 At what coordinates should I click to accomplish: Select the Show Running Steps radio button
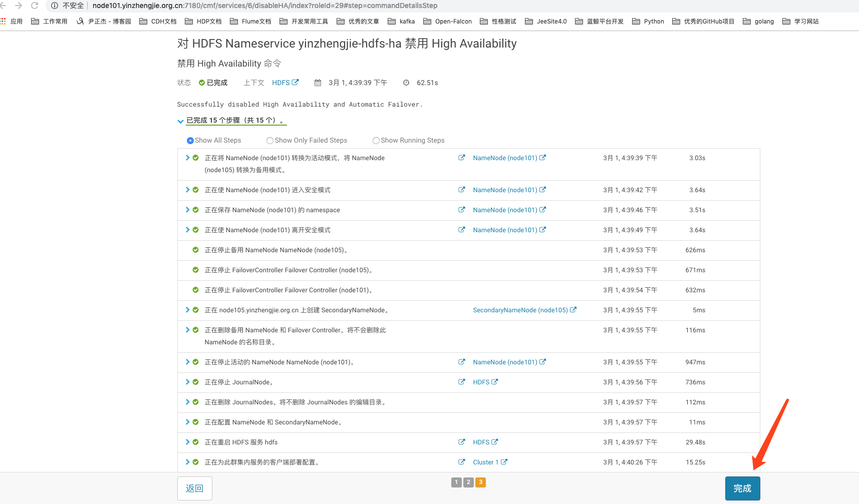point(376,140)
